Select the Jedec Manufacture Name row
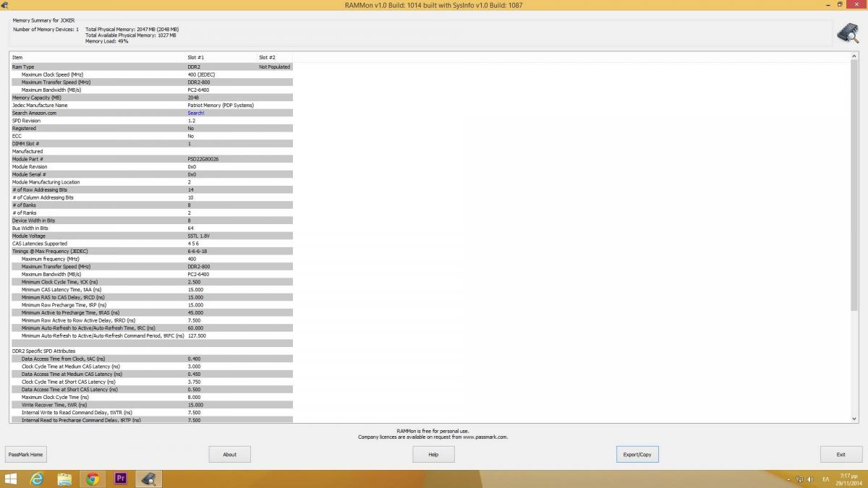 [x=151, y=105]
